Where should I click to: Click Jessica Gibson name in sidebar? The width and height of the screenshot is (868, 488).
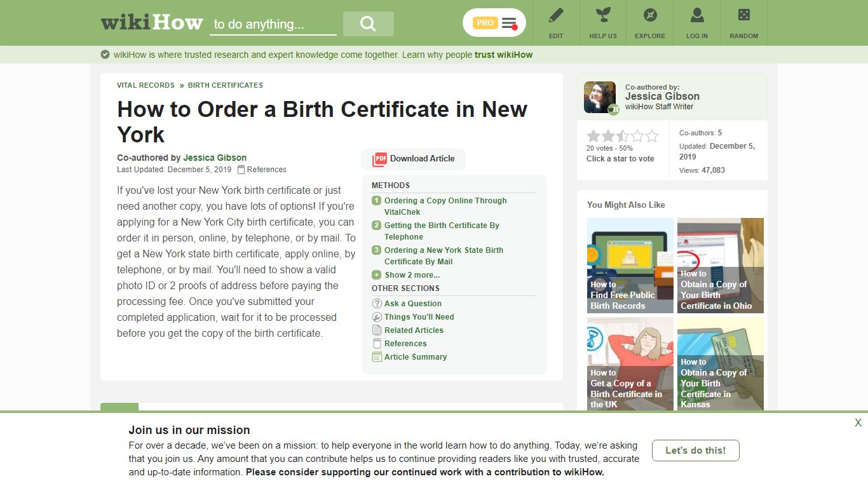pyautogui.click(x=662, y=97)
